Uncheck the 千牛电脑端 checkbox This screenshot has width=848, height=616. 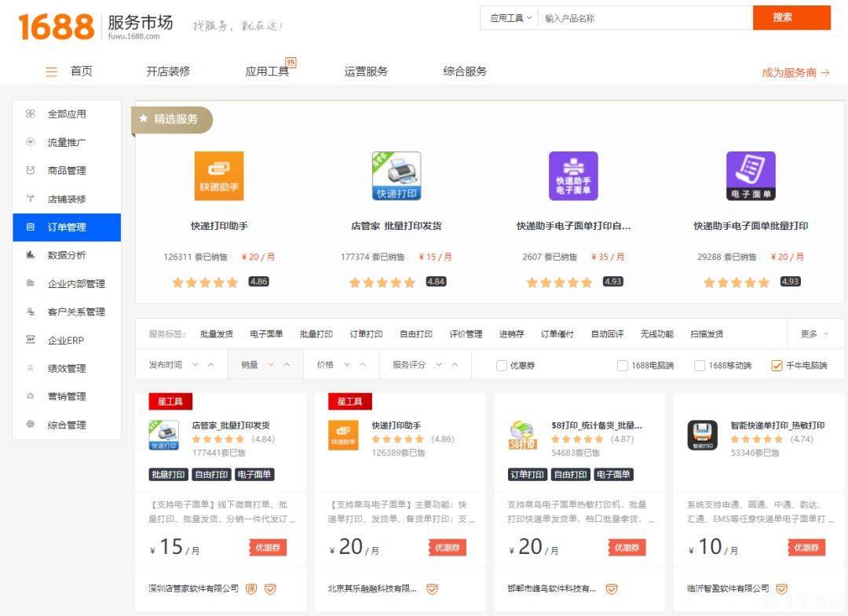coord(777,364)
